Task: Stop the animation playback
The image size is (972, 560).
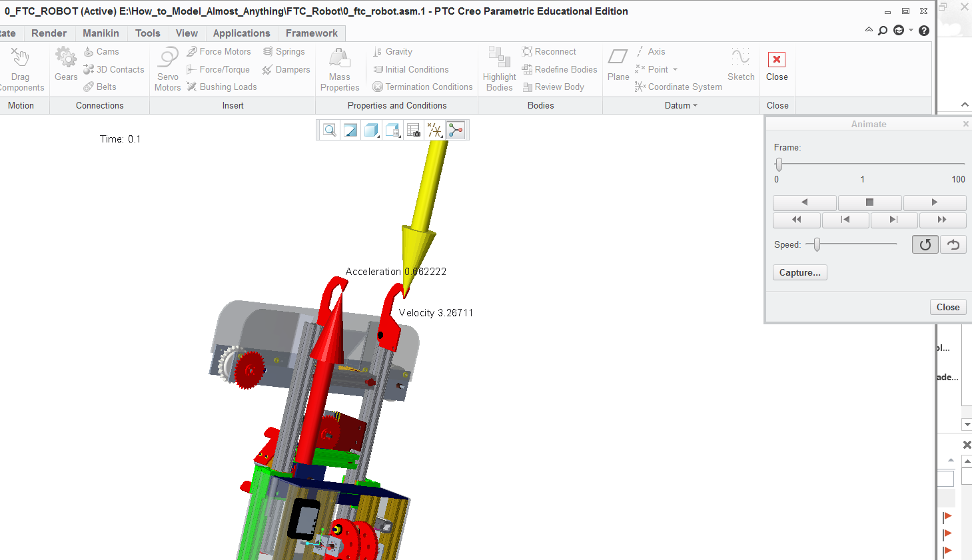Action: click(869, 202)
